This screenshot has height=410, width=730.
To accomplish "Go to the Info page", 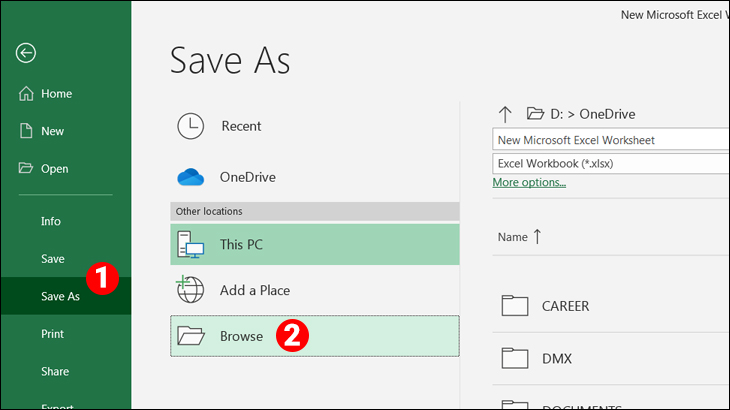I will tap(66, 221).
